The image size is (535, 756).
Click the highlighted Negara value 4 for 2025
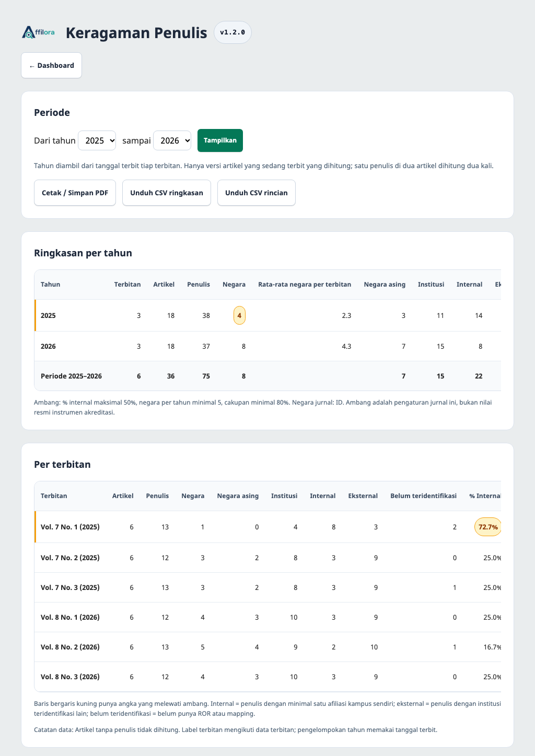[239, 315]
